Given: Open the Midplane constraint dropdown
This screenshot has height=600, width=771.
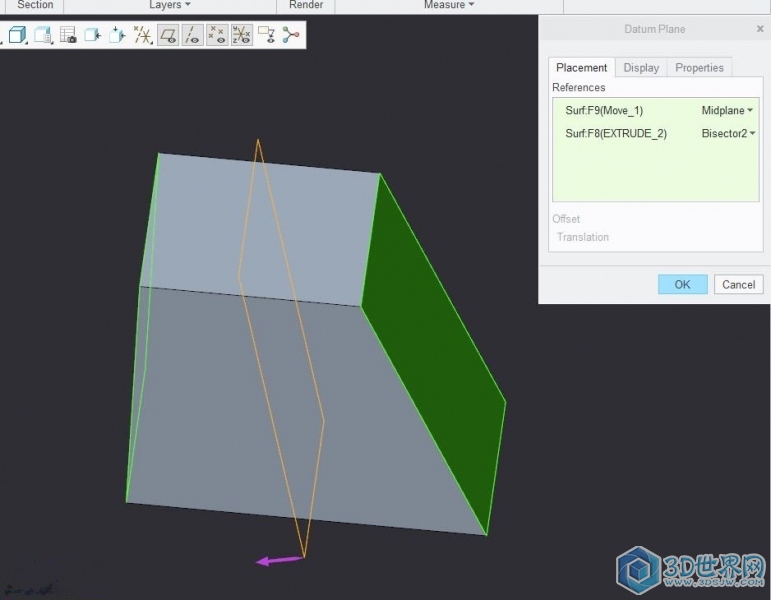Looking at the screenshot, I should [727, 110].
